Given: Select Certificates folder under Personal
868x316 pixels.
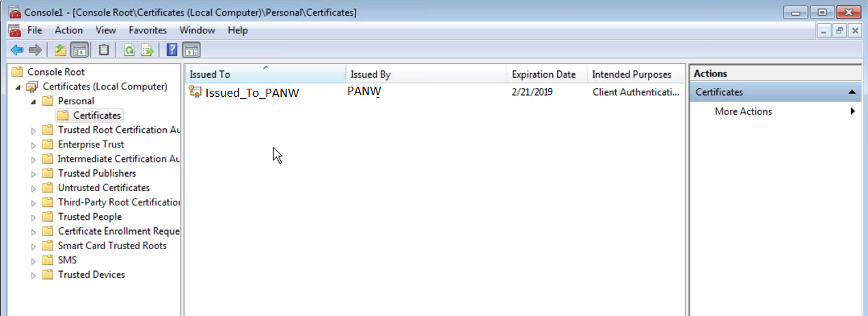Looking at the screenshot, I should pyautogui.click(x=97, y=115).
